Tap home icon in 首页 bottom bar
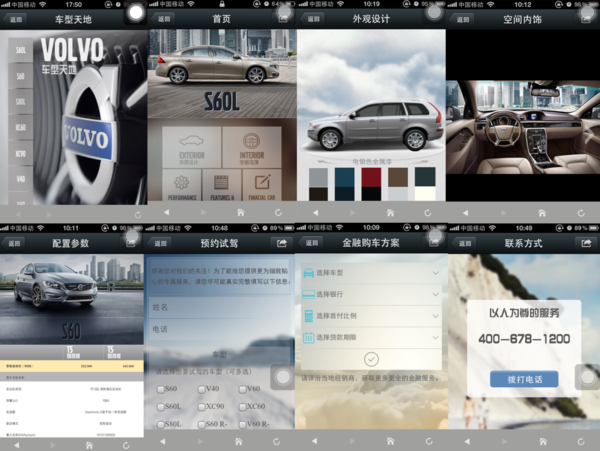The height and width of the screenshot is (451, 600). tap(241, 212)
